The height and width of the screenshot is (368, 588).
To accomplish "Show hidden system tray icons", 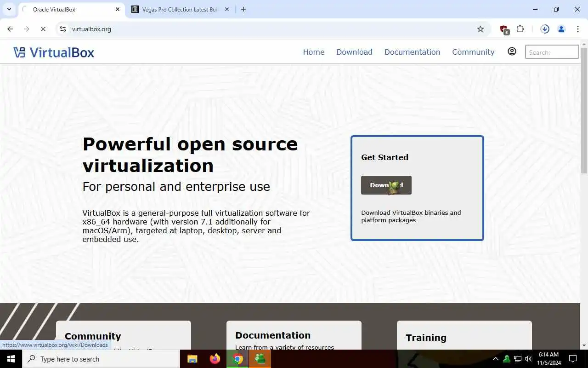I will [495, 359].
